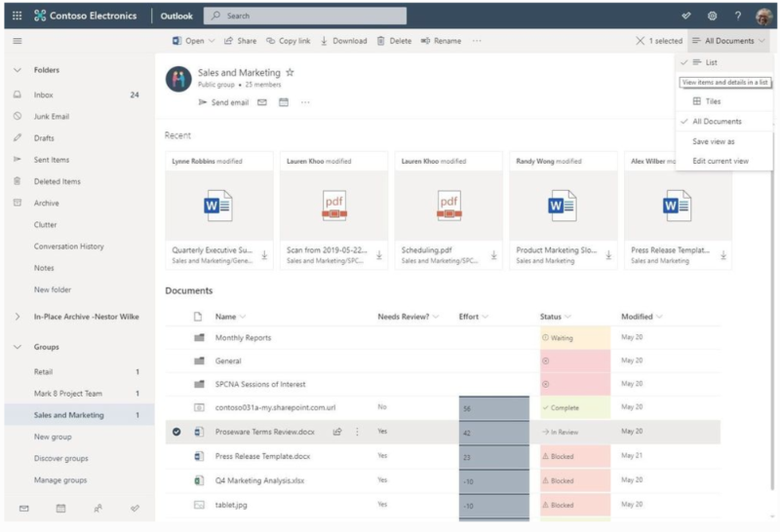The width and height of the screenshot is (780, 532).
Task: Expand In-Place Archive -Nestor Wilke folder
Action: pos(18,317)
